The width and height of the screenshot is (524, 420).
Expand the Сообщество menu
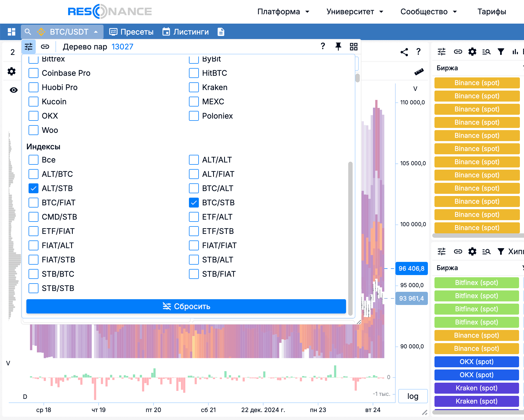[x=429, y=12]
